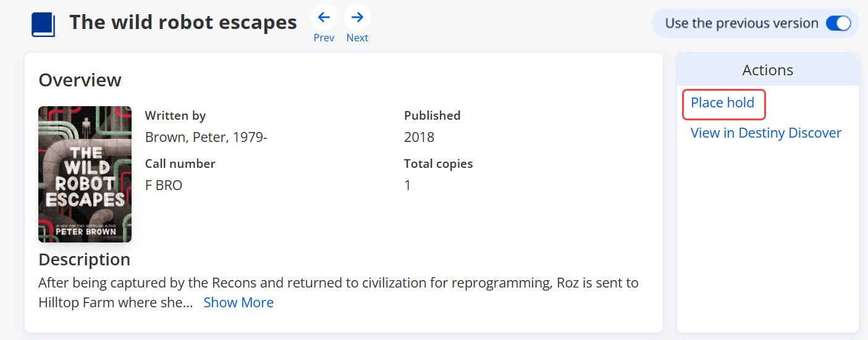Click author name Brown, Peter, 1979-
The height and width of the screenshot is (340, 868).
(206, 137)
